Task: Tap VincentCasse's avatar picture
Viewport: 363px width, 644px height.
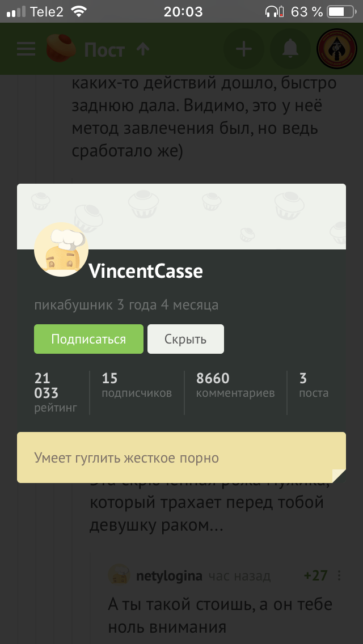Action: 61,249
